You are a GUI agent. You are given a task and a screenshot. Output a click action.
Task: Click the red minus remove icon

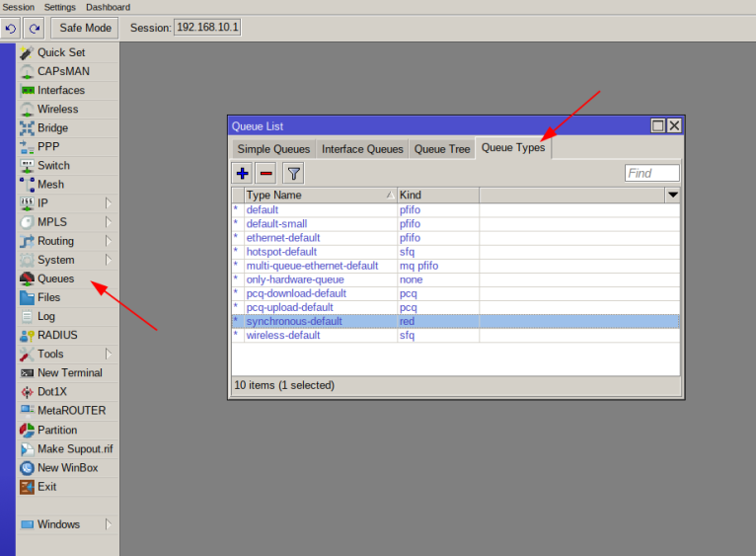pyautogui.click(x=265, y=174)
